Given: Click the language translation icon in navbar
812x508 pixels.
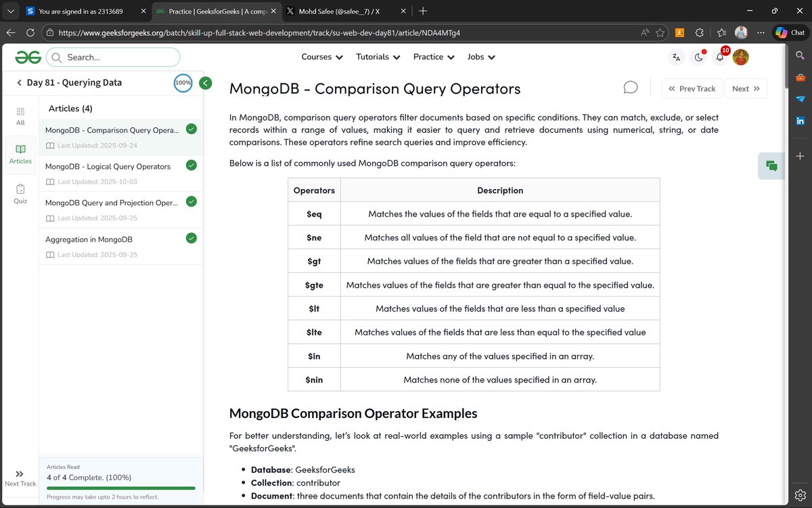Looking at the screenshot, I should (x=675, y=57).
